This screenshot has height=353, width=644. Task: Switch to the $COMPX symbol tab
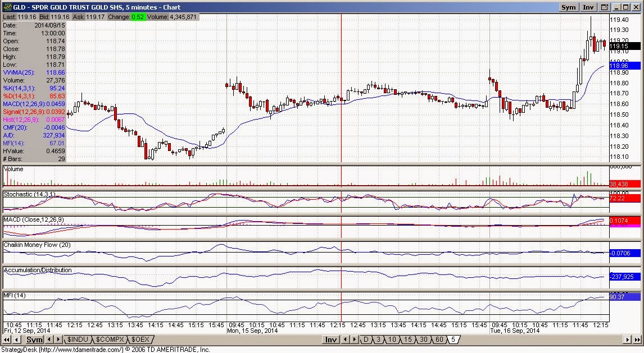click(110, 340)
